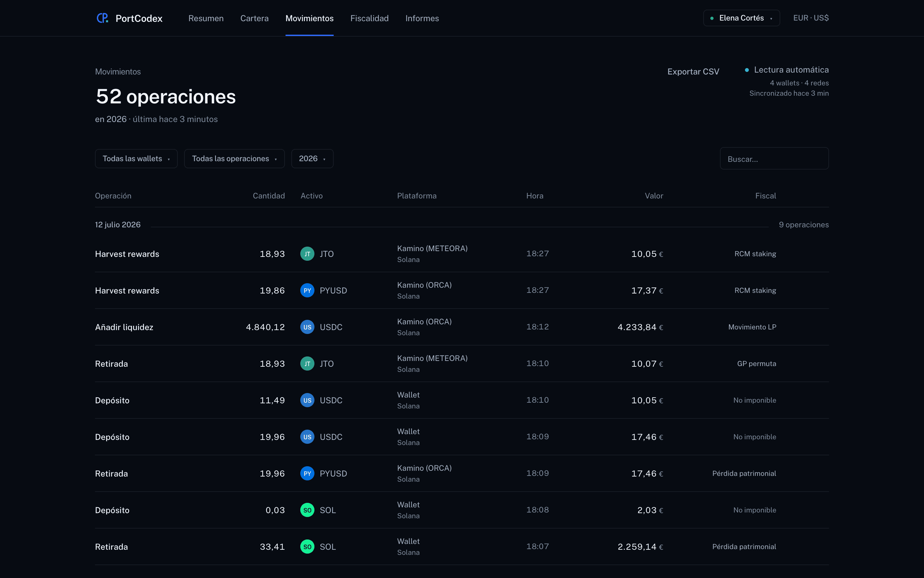
Task: Click the Plataforma column header
Action: [x=417, y=196]
